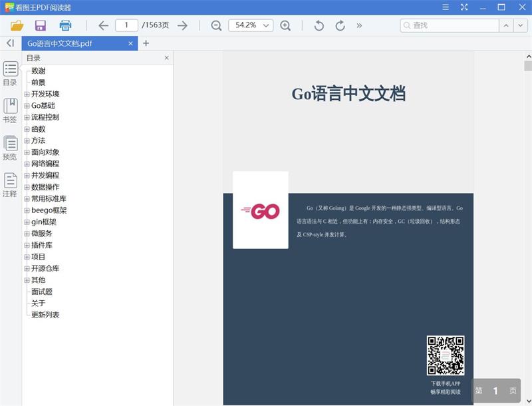Screen dimensions: 532x406
Task: Add a new tab with plus button
Action: [146, 43]
